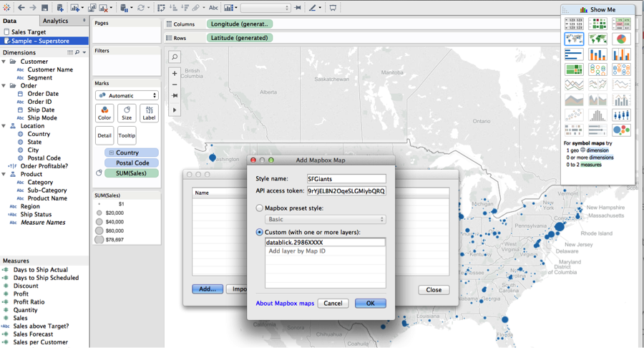Switch to the Analytics tab

coord(56,21)
